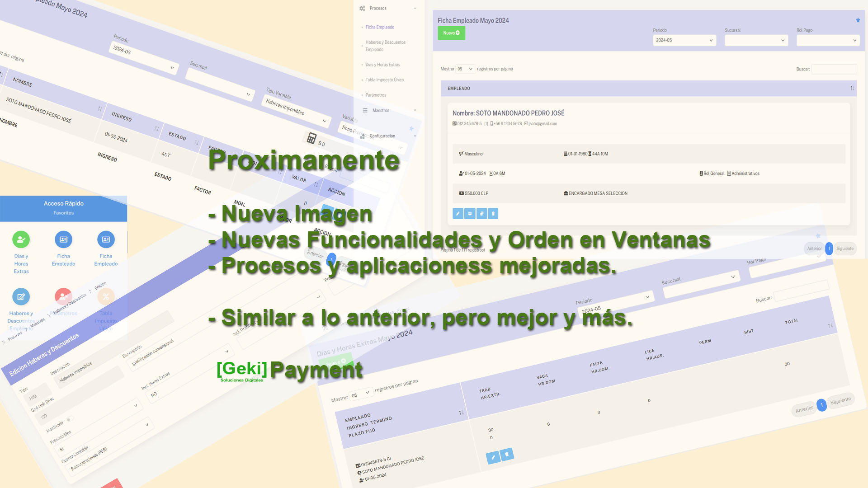Click the green Nuevo button in Ficha Empleado

coord(451,33)
